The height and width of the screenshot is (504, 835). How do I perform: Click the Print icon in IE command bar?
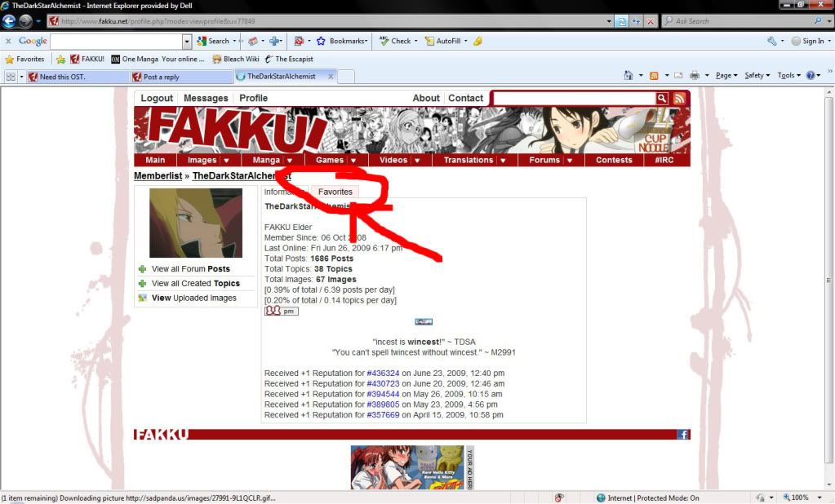[x=694, y=76]
